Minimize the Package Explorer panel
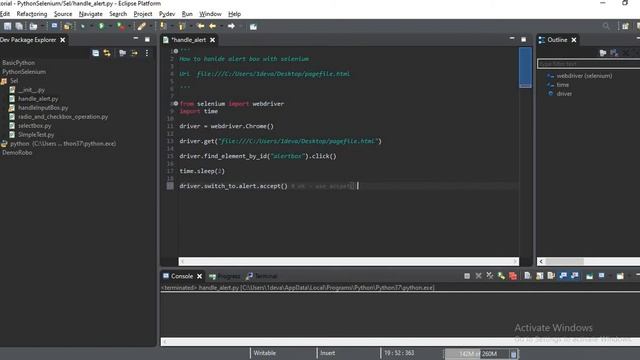Screen dimensions: 640x360 click(x=136, y=39)
